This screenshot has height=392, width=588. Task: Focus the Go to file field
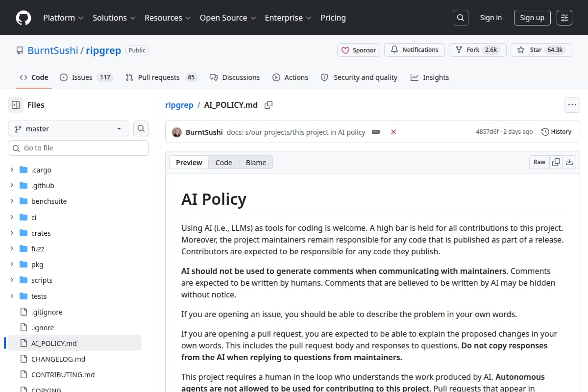click(78, 148)
